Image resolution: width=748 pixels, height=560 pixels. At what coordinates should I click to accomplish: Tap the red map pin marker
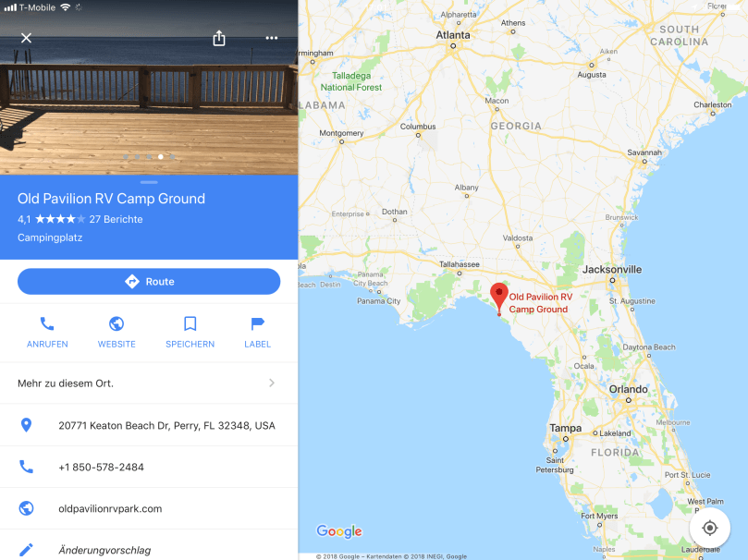point(499,298)
